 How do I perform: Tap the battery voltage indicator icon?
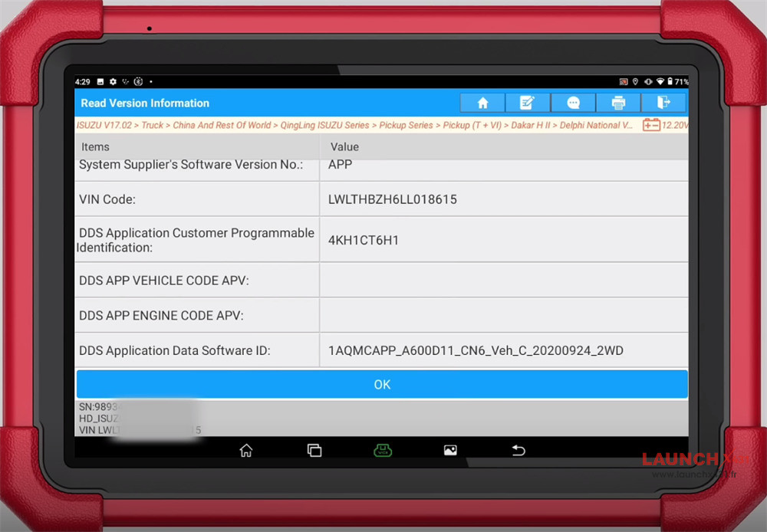651,125
